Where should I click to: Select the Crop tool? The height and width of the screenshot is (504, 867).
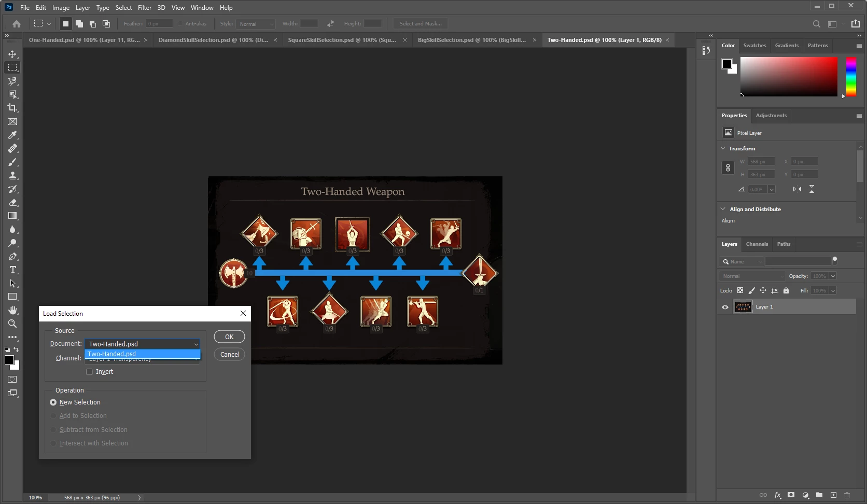tap(12, 108)
